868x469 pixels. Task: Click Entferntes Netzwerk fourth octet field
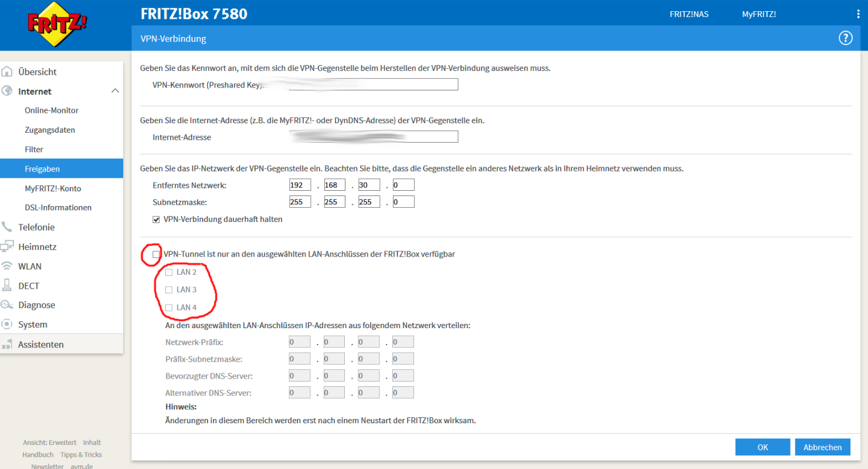(404, 185)
